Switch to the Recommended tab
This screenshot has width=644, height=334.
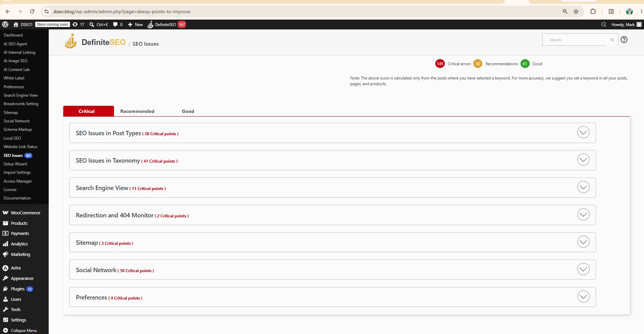pyautogui.click(x=137, y=111)
